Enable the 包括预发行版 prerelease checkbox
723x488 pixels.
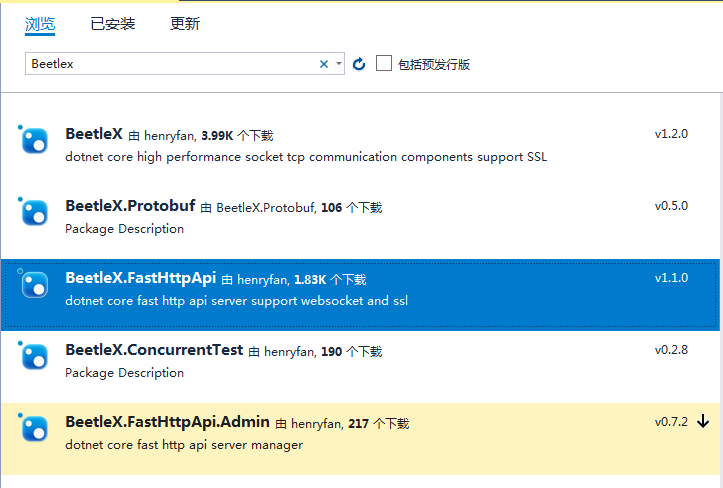coord(384,64)
